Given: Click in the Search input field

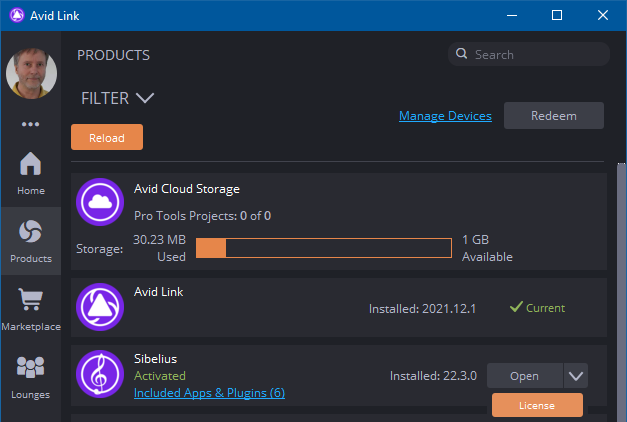Looking at the screenshot, I should point(538,54).
